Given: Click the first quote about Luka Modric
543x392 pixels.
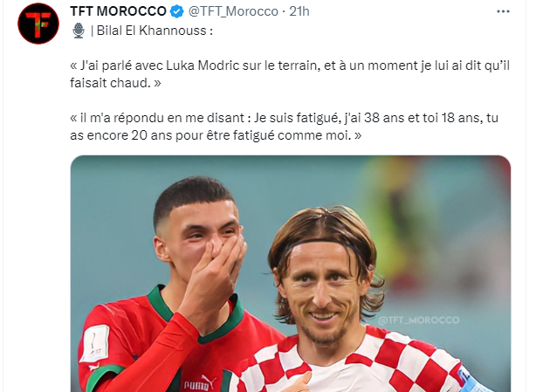Looking at the screenshot, I should (x=290, y=74).
